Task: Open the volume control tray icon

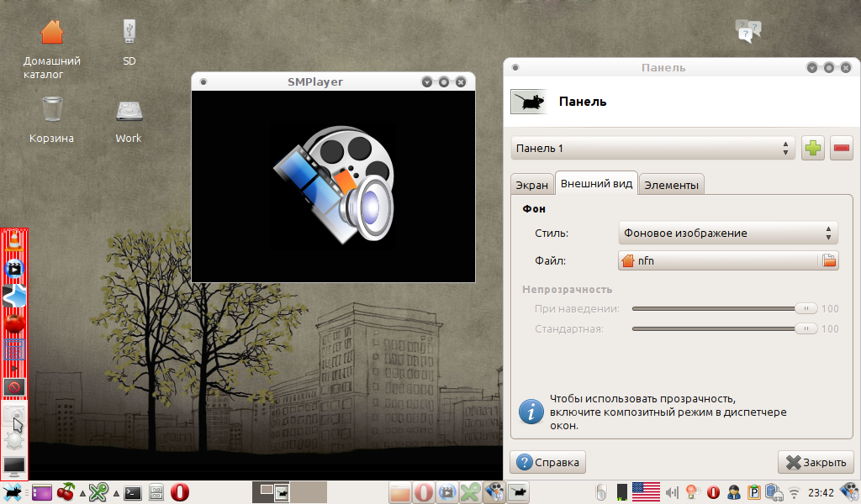Action: click(672, 493)
